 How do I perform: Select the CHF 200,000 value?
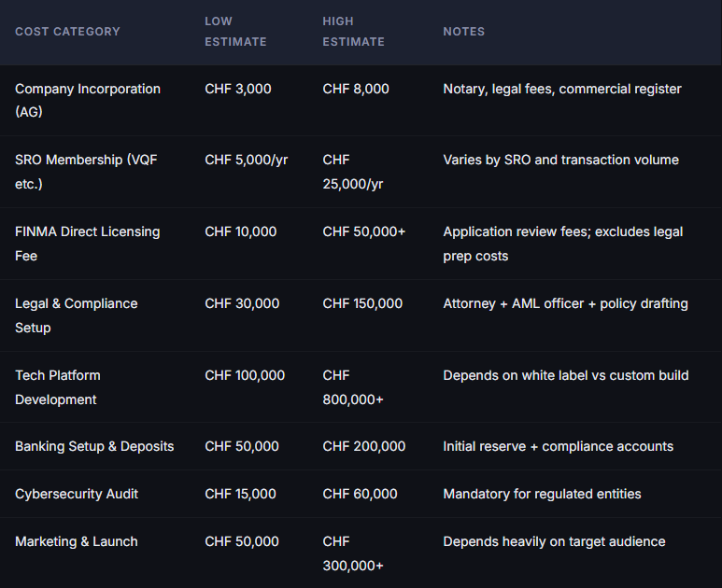[x=363, y=446]
